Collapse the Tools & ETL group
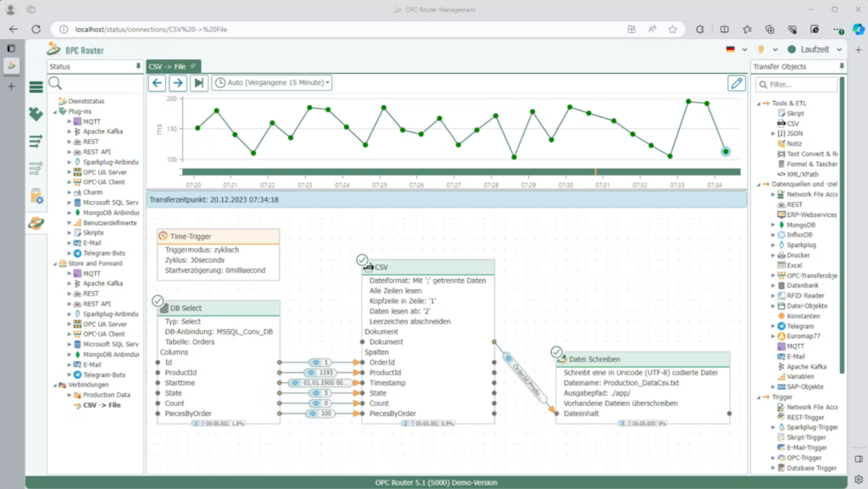868x489 pixels. (x=759, y=103)
